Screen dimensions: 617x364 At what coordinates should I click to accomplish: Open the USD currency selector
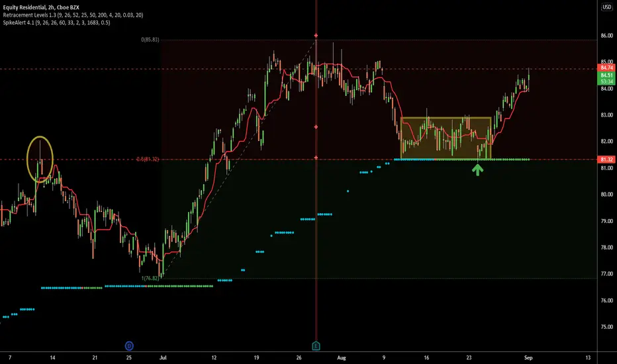(x=607, y=7)
